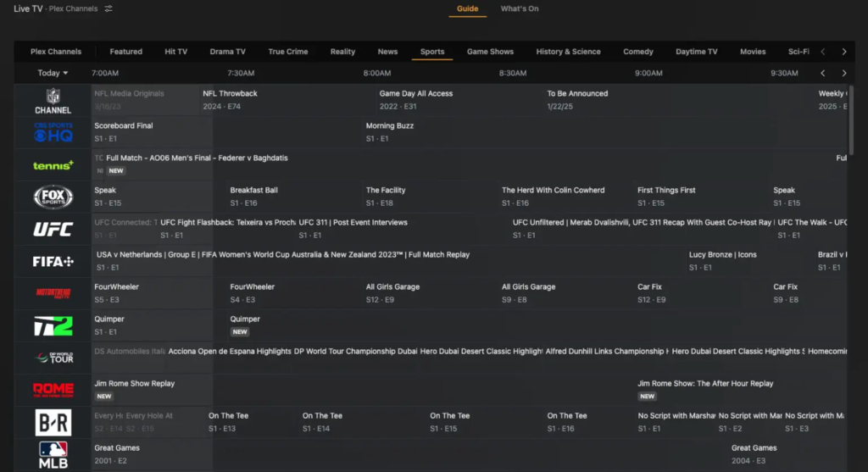Select the True Crime category tab
Image resolution: width=868 pixels, height=472 pixels.
pos(288,52)
